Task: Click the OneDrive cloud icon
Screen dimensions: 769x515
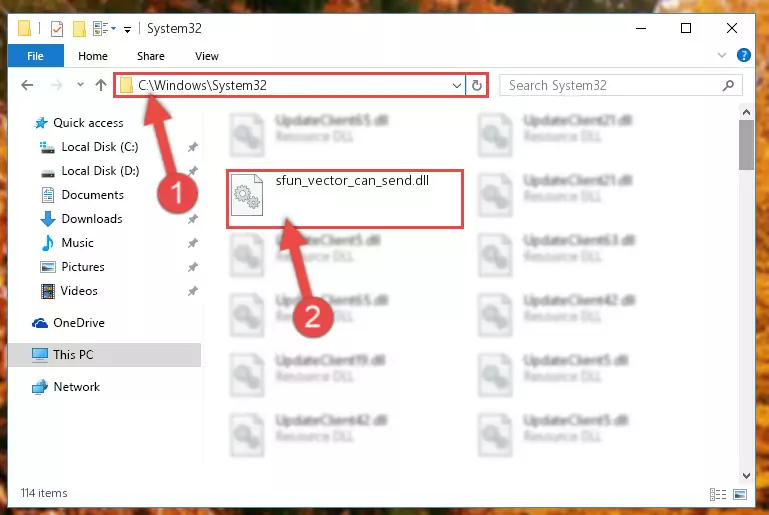Action: (x=40, y=323)
